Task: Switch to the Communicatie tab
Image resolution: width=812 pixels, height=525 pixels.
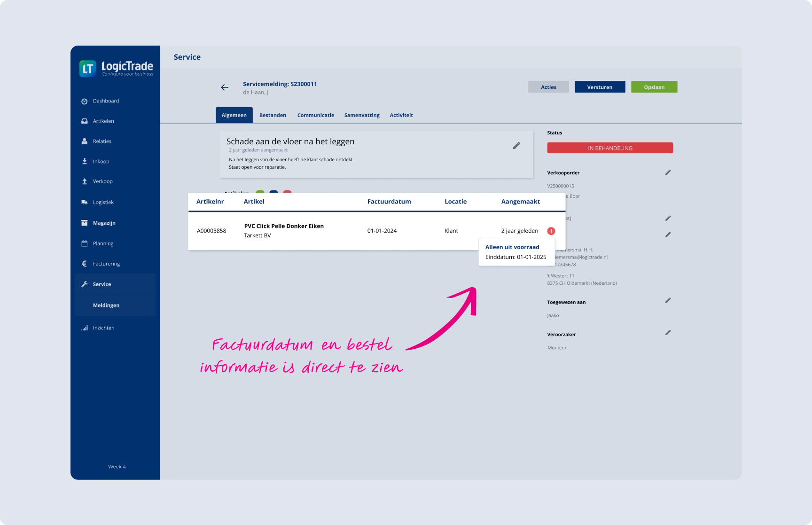Action: [315, 115]
